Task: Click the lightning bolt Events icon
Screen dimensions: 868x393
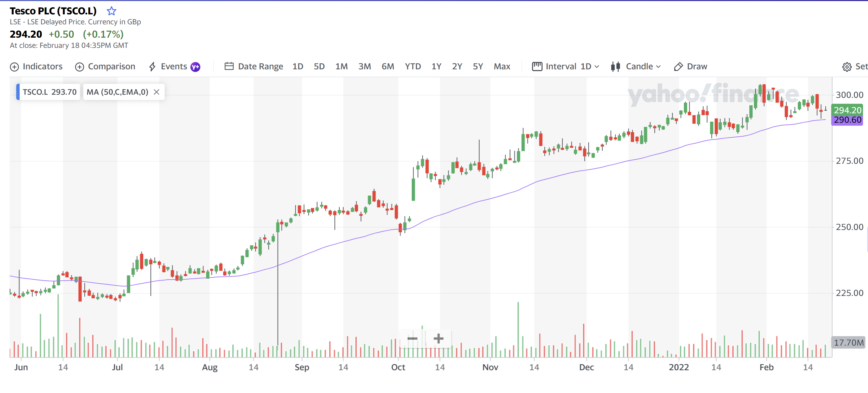Action: (x=152, y=67)
